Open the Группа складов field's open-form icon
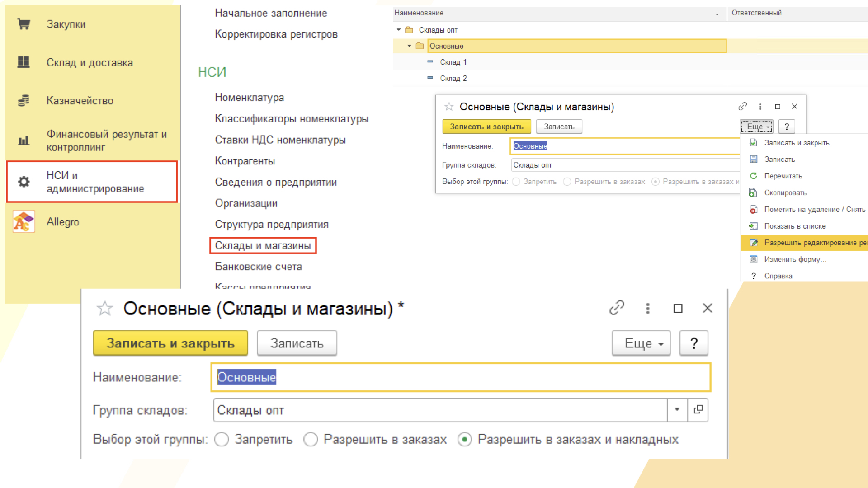The image size is (868, 488). pyautogui.click(x=698, y=410)
